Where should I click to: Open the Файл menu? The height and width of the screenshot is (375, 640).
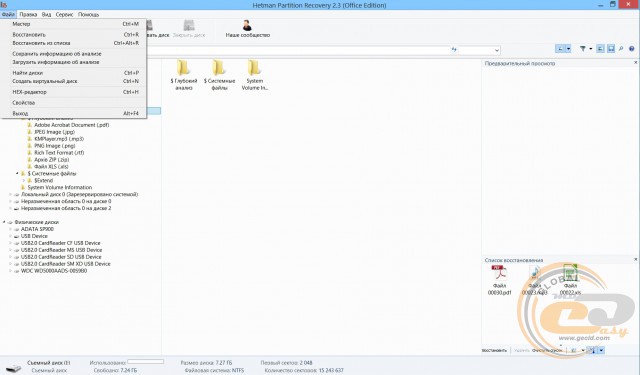click(x=8, y=14)
